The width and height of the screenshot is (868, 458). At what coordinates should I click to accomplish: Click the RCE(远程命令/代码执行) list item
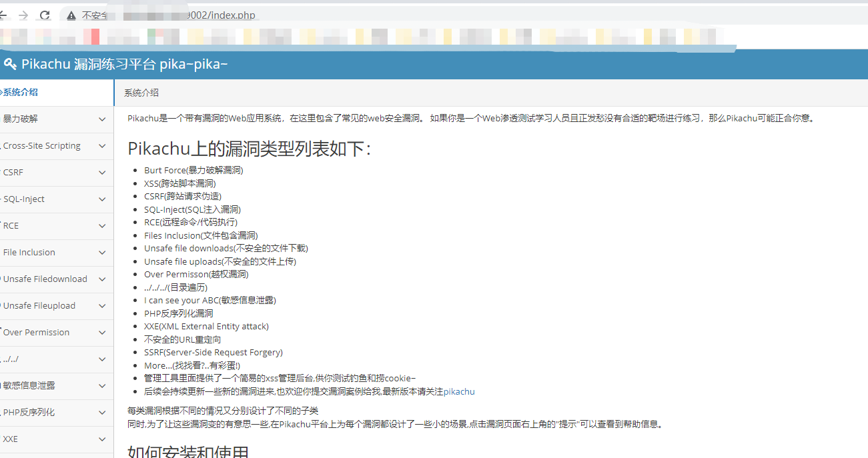point(191,222)
